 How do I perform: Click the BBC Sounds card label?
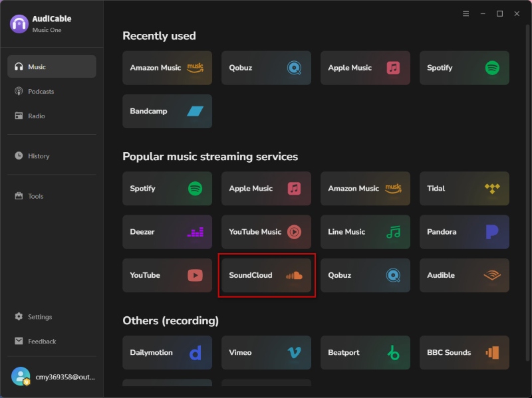448,353
